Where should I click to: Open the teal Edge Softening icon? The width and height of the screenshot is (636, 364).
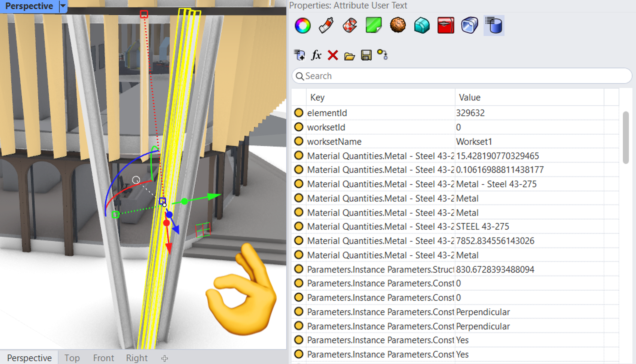[x=422, y=25]
